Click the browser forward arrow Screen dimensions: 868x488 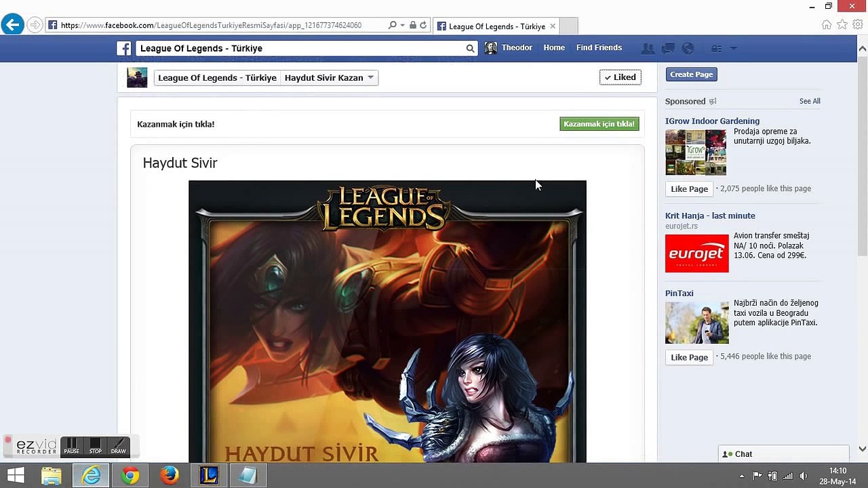(x=35, y=25)
